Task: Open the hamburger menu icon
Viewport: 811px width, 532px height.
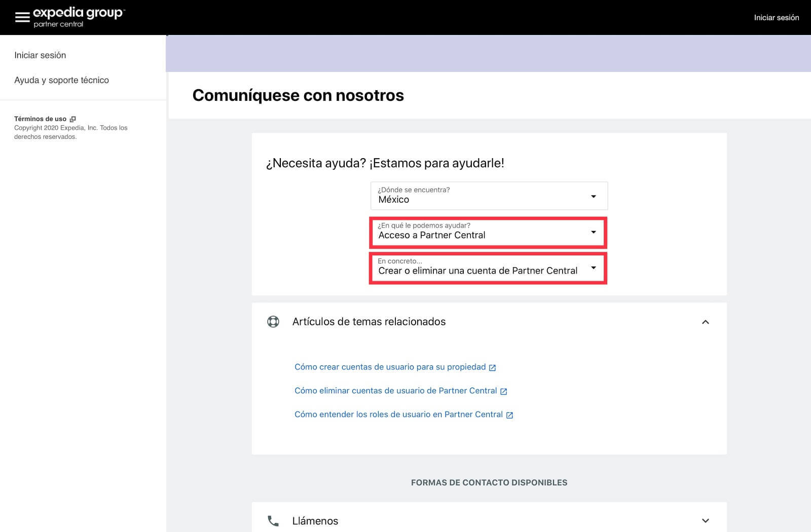Action: coord(22,18)
